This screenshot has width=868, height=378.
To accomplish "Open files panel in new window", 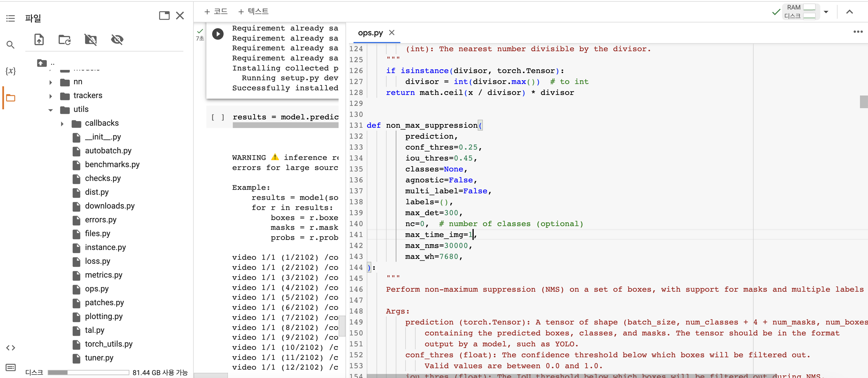I will (164, 16).
